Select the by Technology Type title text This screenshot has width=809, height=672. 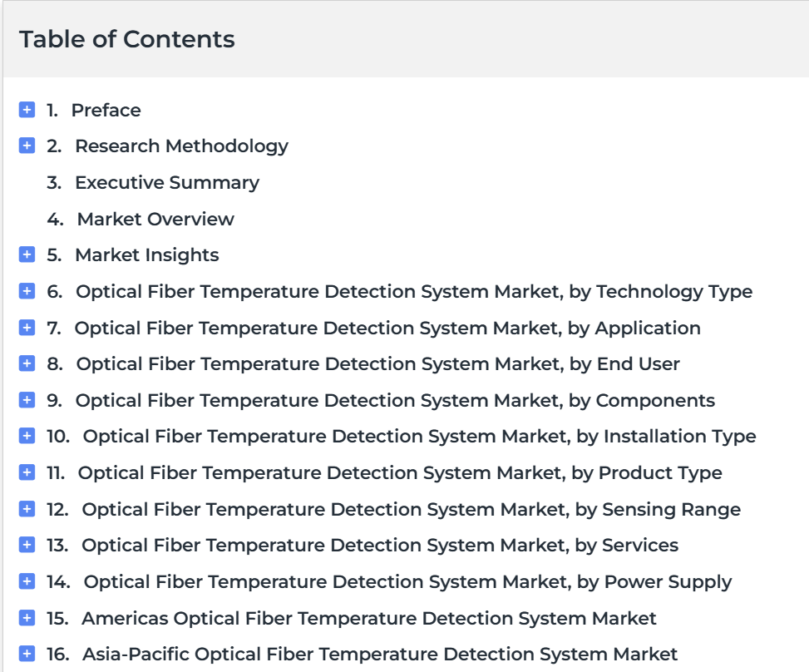[414, 291]
